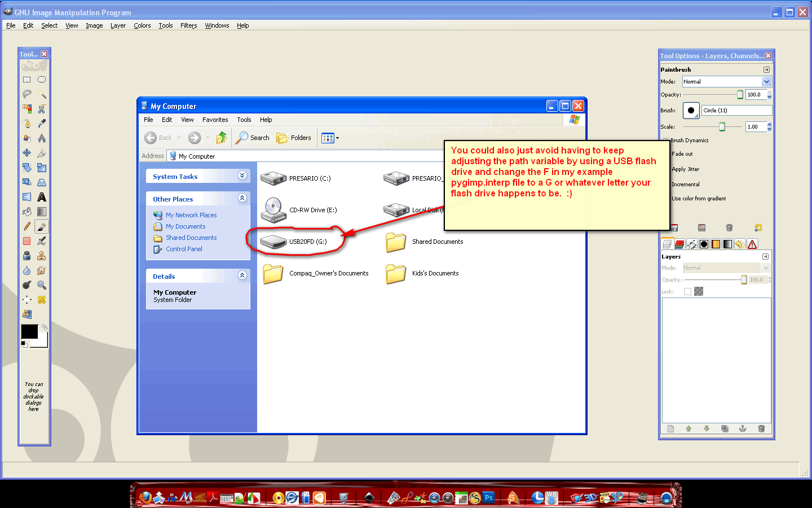Click the Scale value field
812x508 pixels.
click(756, 127)
